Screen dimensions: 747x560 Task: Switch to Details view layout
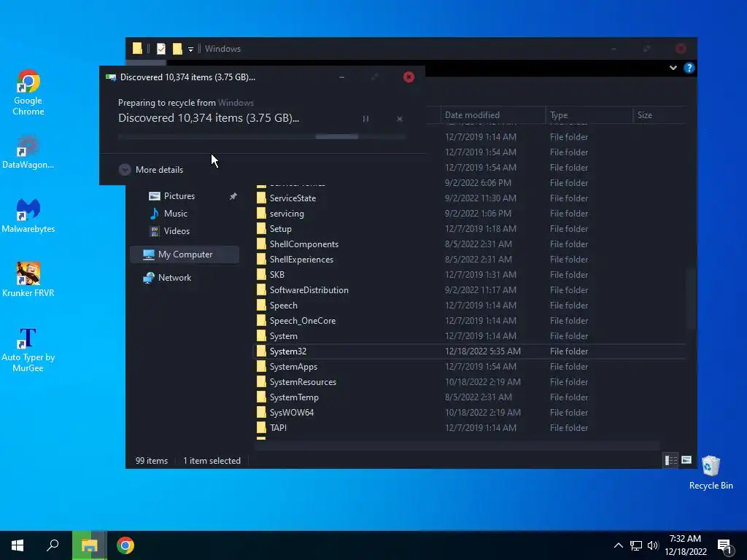[x=671, y=460]
